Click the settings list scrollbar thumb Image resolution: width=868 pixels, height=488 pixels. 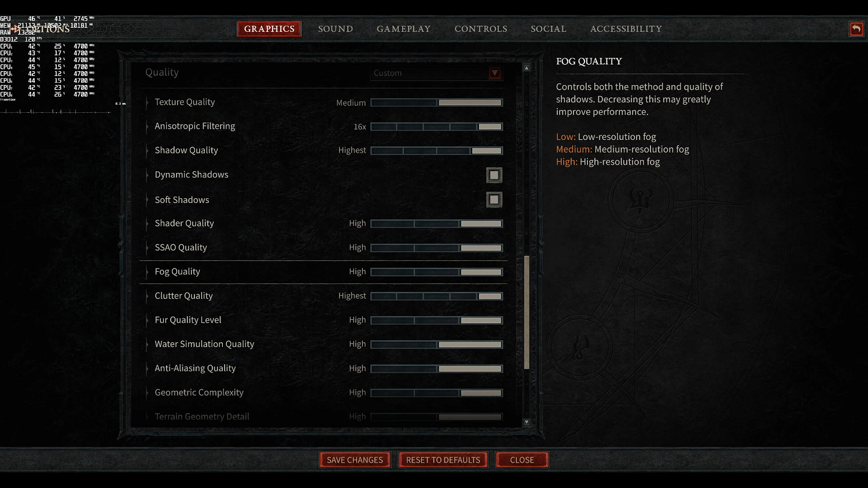coord(527,312)
